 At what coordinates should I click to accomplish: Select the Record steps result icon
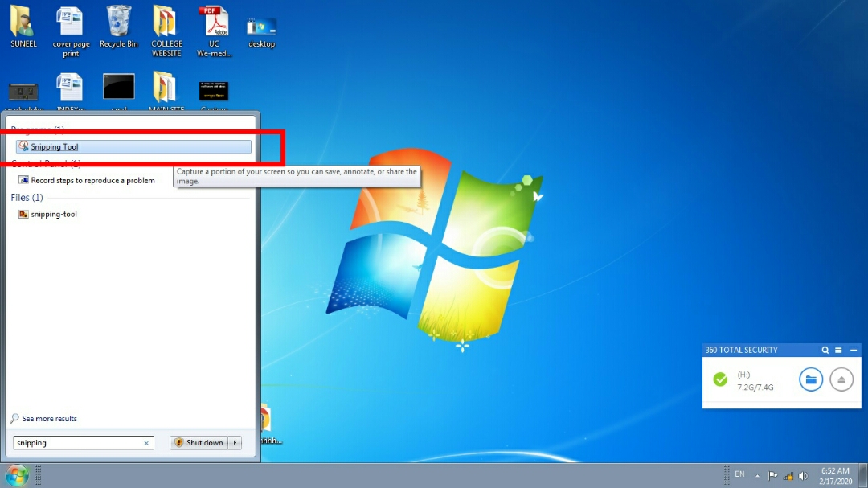(x=23, y=180)
